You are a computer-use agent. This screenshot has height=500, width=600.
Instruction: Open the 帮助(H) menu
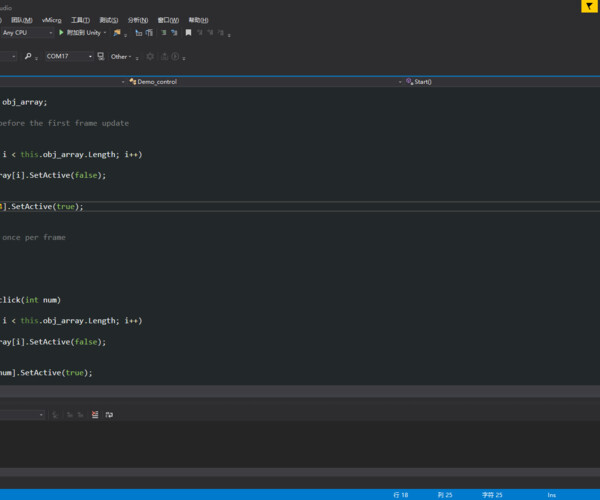[x=198, y=20]
